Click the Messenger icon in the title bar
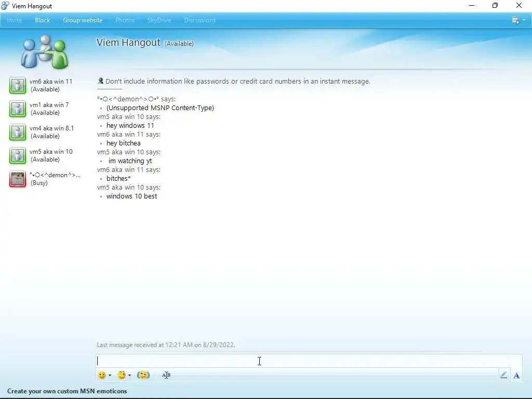Viewport: 532px width, 399px height. 5,6
